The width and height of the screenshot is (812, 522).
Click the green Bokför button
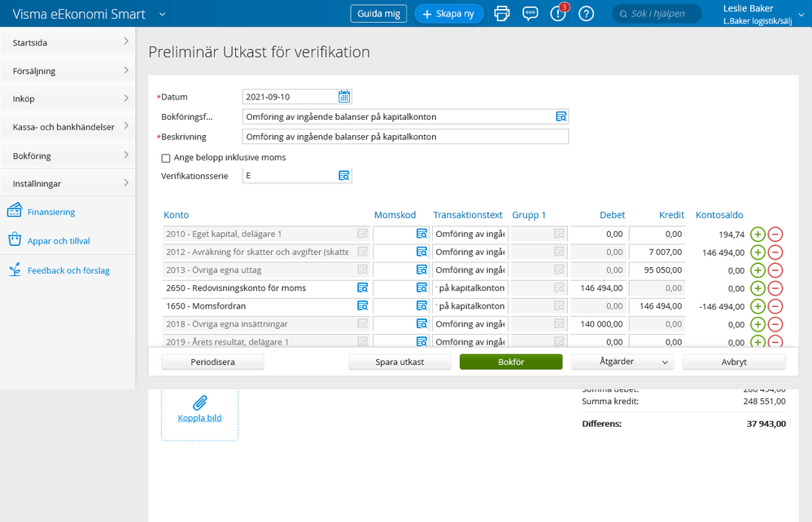(x=510, y=361)
